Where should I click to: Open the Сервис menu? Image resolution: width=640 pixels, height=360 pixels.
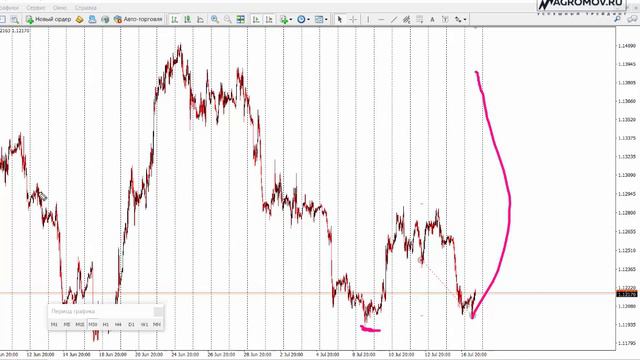coord(36,8)
